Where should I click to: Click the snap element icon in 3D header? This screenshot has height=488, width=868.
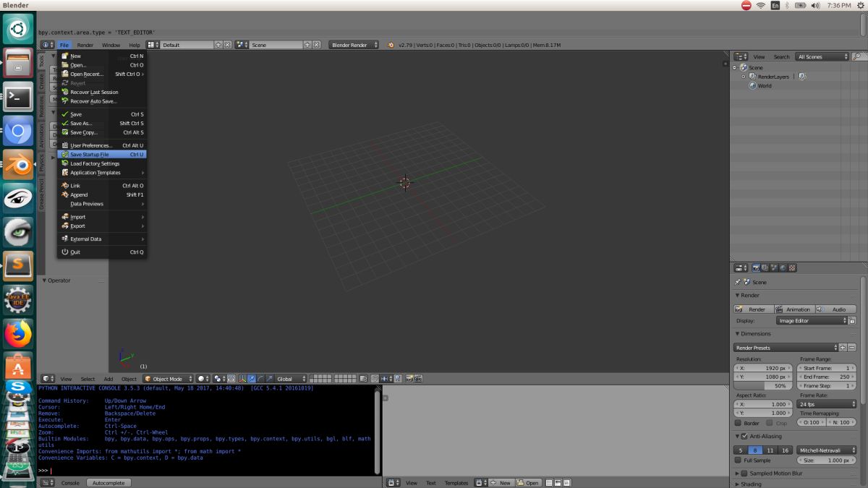388,379
